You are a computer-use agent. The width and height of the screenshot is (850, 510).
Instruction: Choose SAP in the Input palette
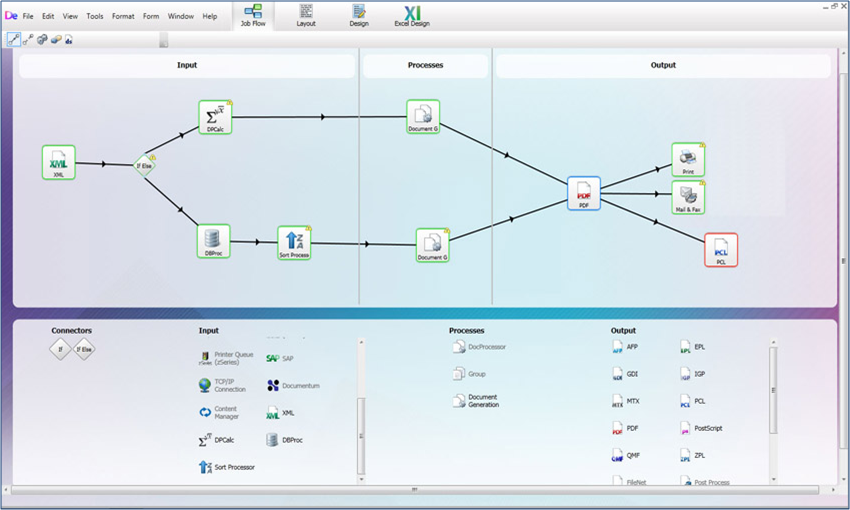point(280,358)
